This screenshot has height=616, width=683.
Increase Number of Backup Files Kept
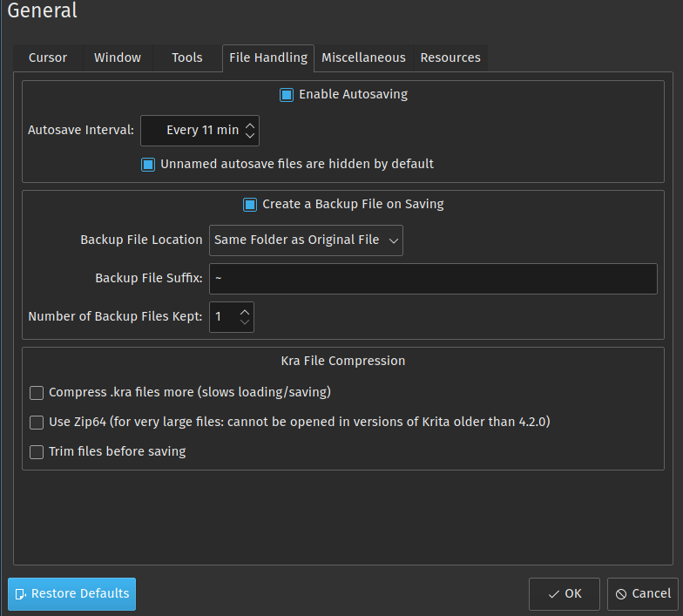(245, 311)
